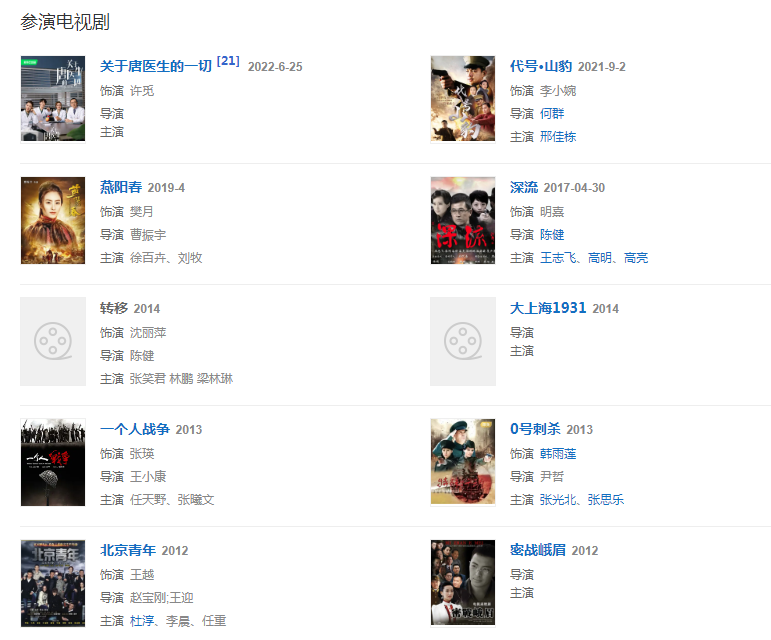Click the film reel placeholder for 转移
The image size is (771, 640).
(x=53, y=341)
